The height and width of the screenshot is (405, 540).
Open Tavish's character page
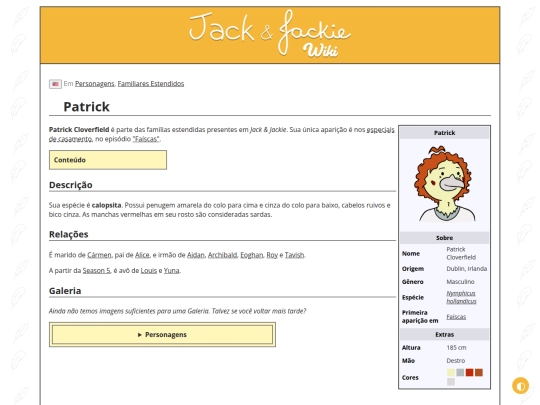(x=294, y=255)
